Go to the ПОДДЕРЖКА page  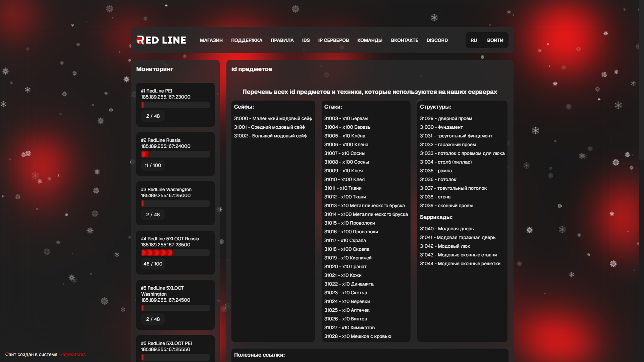coord(247,40)
